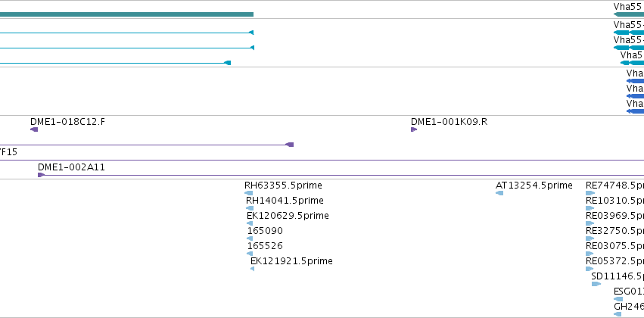Click the EK120629.5prime label
This screenshot has height=318, width=644.
288,216
